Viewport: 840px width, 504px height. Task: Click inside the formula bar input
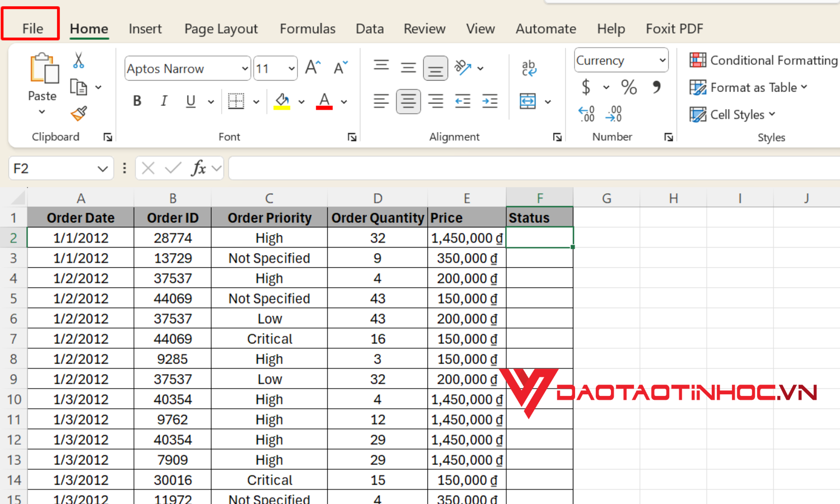534,168
